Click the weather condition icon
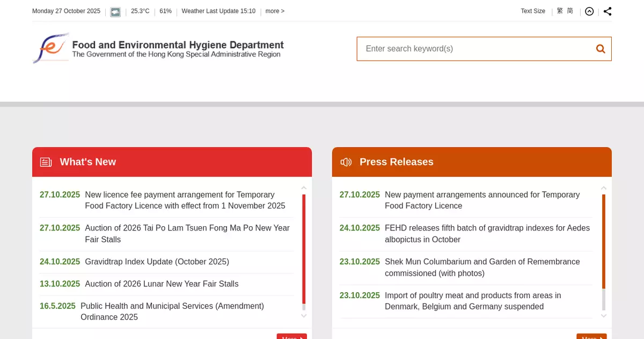Viewport: 644px width, 339px height. coord(115,11)
